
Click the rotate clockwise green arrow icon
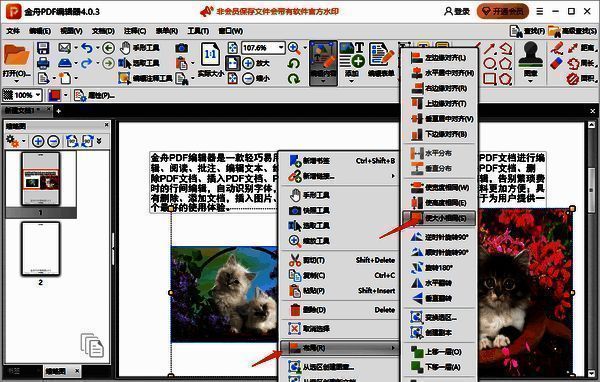[293, 78]
